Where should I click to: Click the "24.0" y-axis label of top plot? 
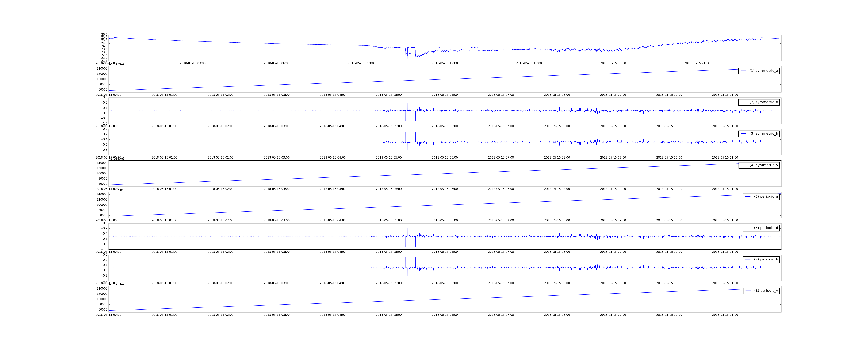coord(104,46)
